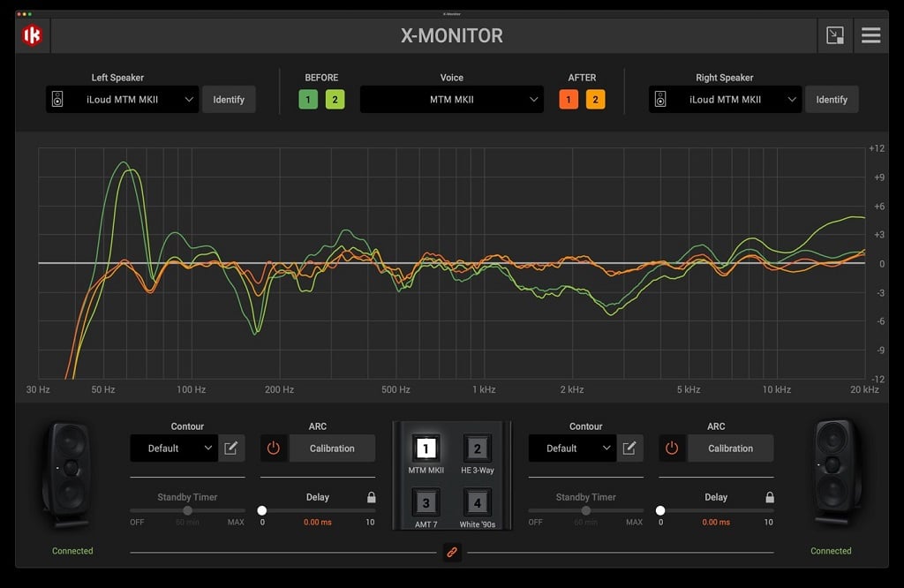Click the left speaker image
This screenshot has width=904, height=588.
pos(69,476)
